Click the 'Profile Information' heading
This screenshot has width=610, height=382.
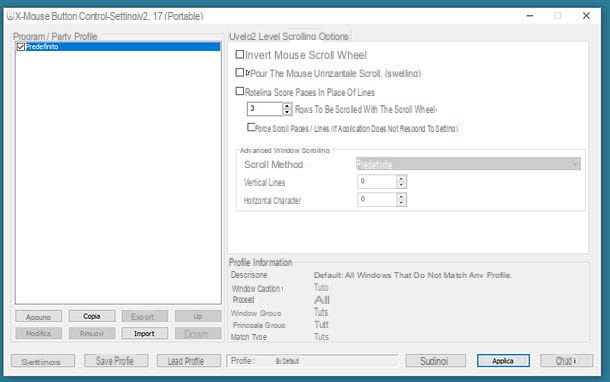coord(260,262)
